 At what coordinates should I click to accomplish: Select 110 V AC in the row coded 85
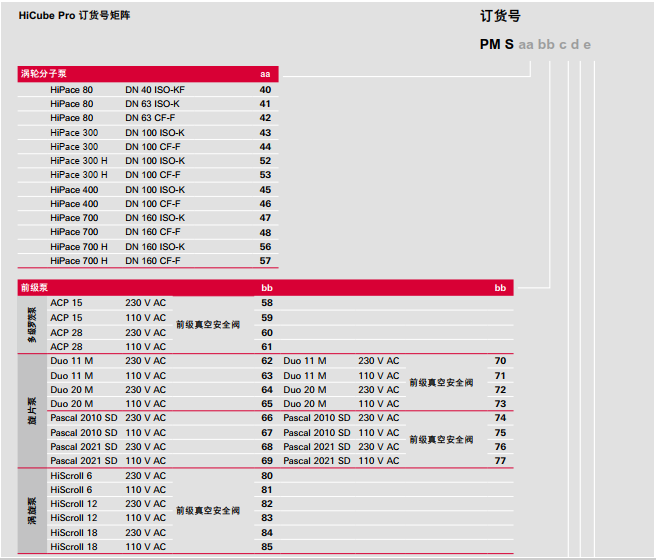coord(146,547)
